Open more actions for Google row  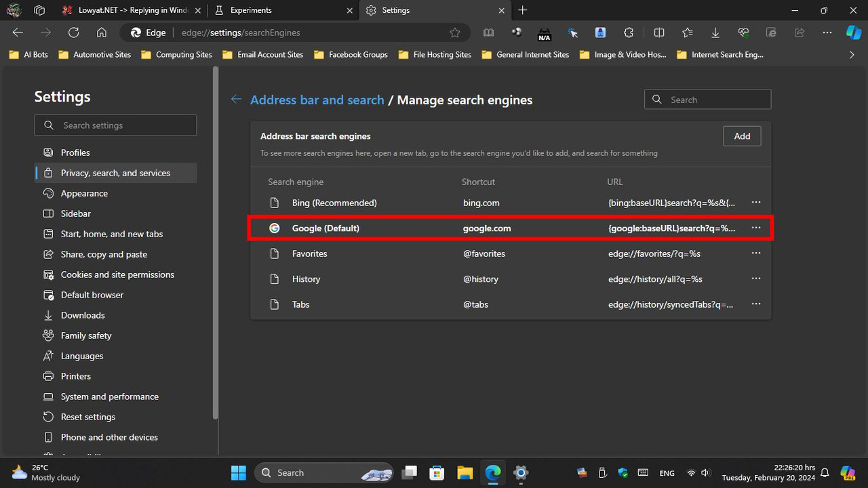point(756,228)
